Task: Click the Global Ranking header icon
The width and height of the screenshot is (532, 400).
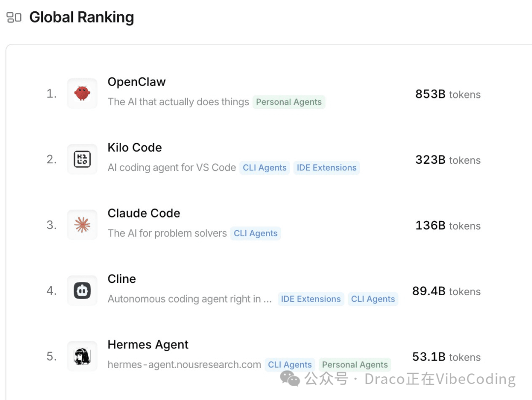Action: click(14, 16)
